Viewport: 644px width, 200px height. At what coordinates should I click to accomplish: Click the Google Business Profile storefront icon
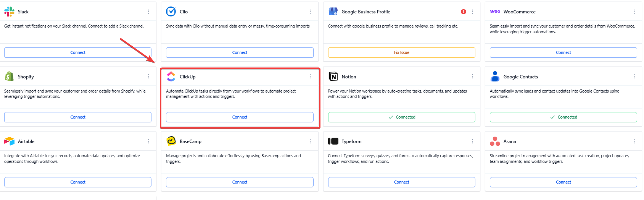coord(333,11)
